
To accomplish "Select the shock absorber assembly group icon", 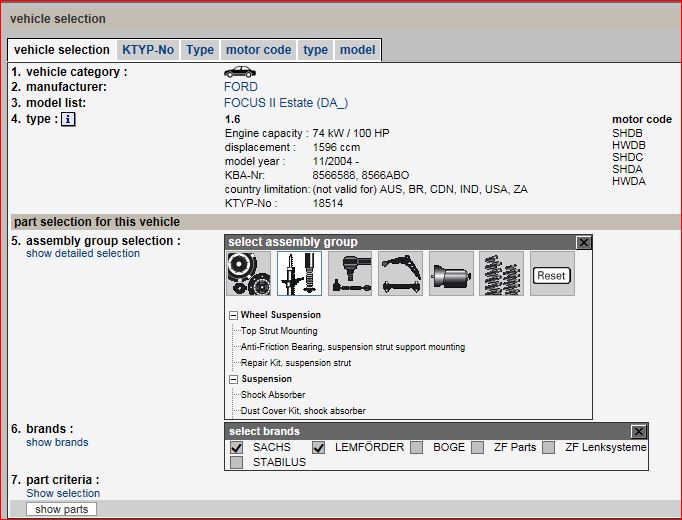I will pyautogui.click(x=299, y=274).
